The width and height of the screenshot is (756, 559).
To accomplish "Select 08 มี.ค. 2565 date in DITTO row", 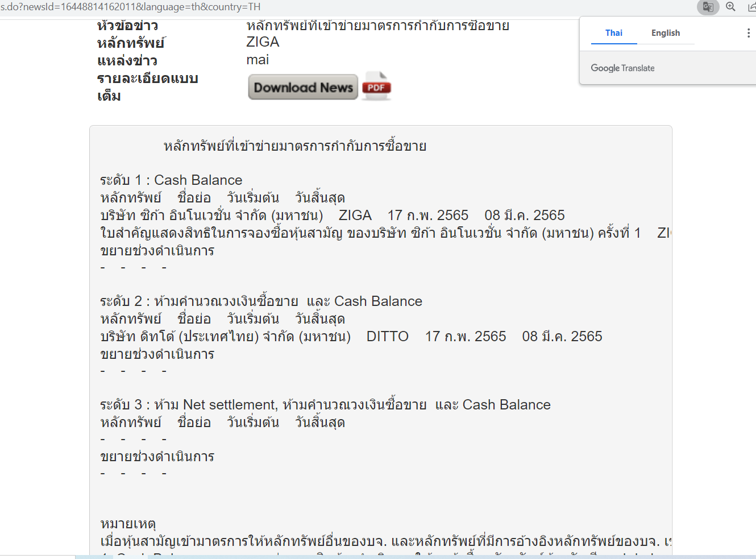I will pyautogui.click(x=562, y=337).
